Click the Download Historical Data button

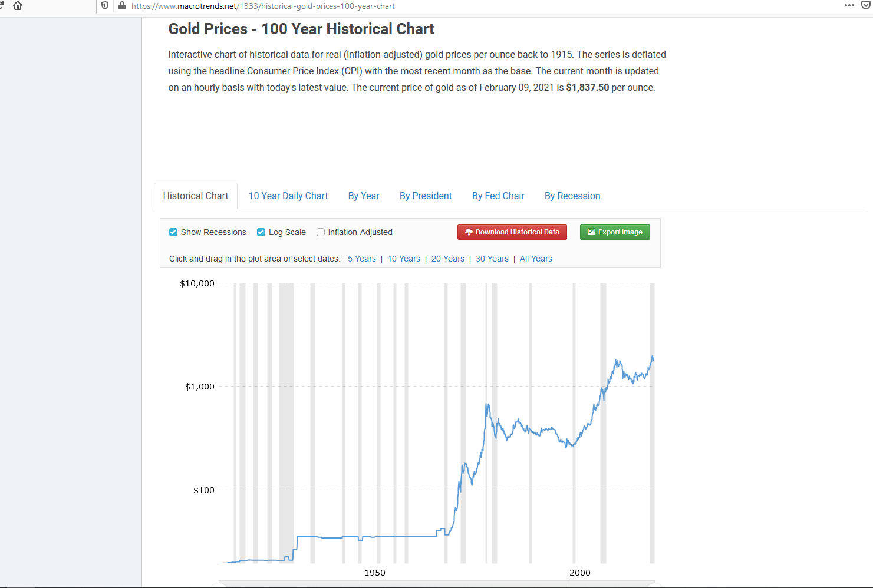512,232
